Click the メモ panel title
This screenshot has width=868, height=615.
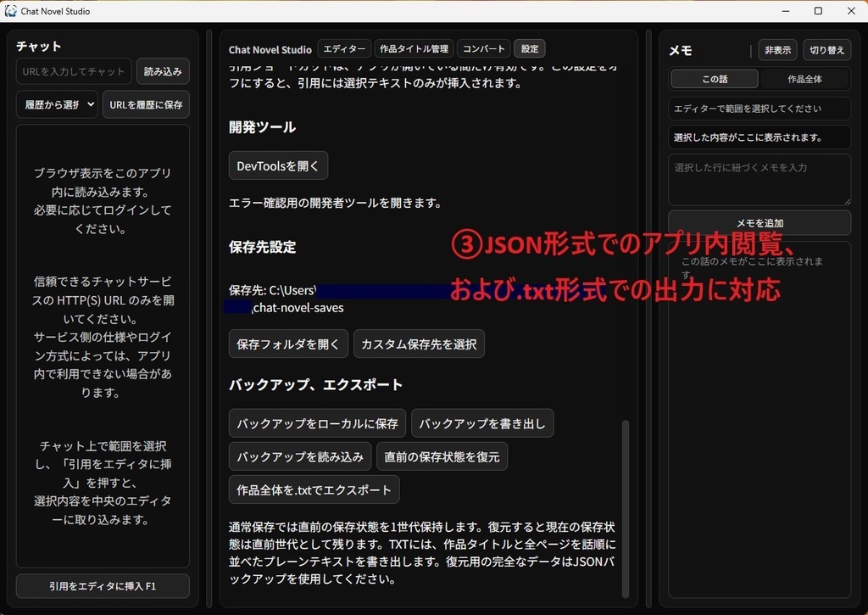[681, 50]
